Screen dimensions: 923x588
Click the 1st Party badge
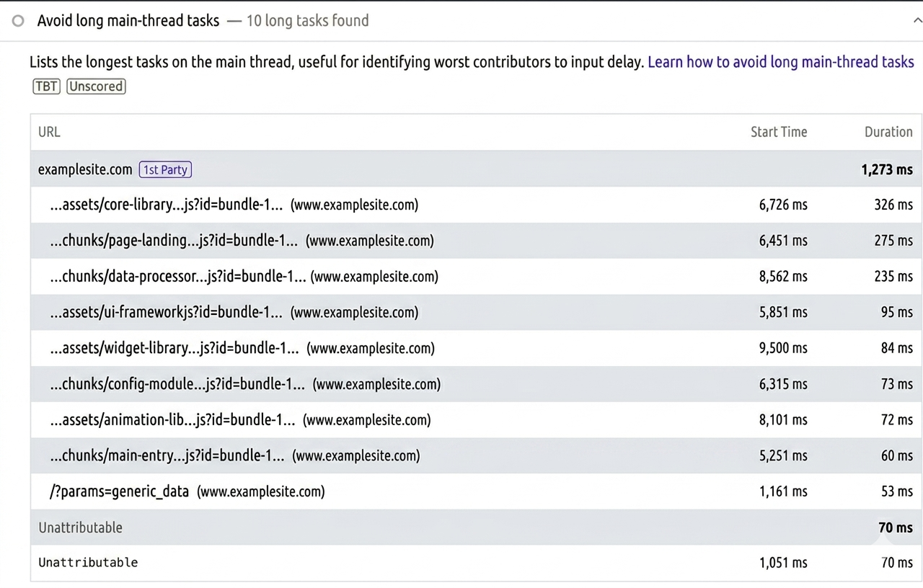[x=165, y=170]
